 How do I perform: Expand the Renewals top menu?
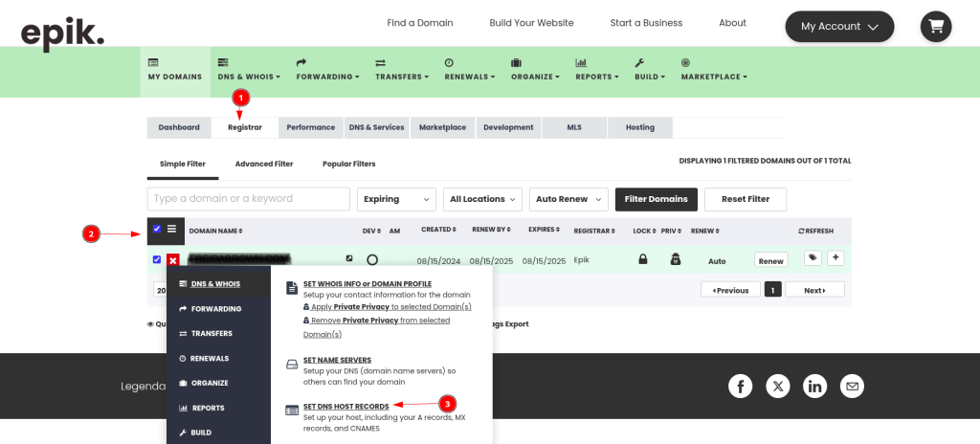(x=469, y=70)
